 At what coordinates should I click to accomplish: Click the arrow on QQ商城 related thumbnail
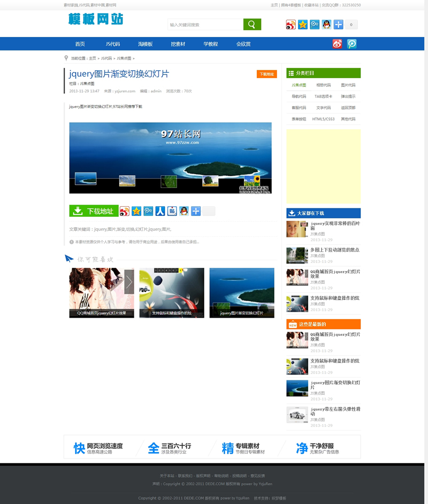click(129, 282)
